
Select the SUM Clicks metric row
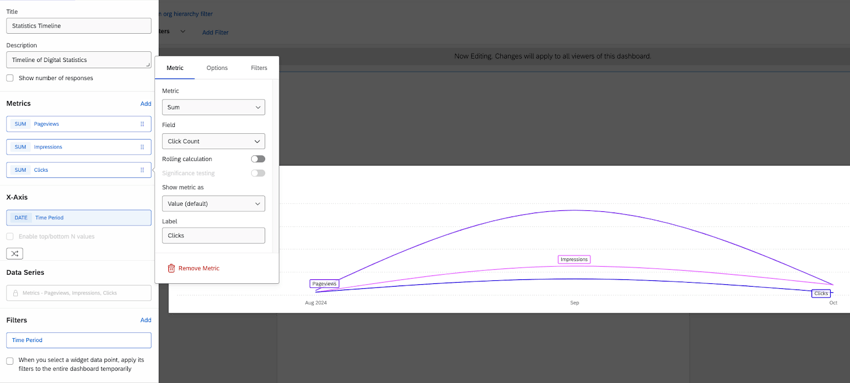[x=79, y=170]
